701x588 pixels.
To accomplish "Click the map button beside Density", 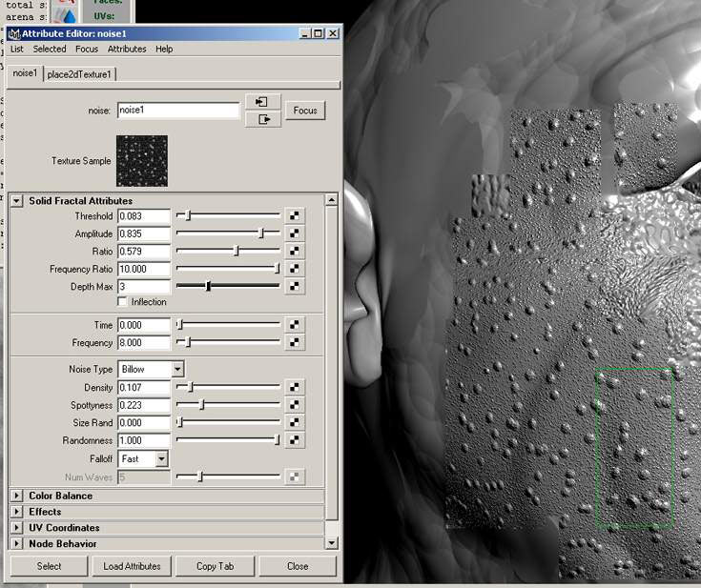I will (295, 388).
